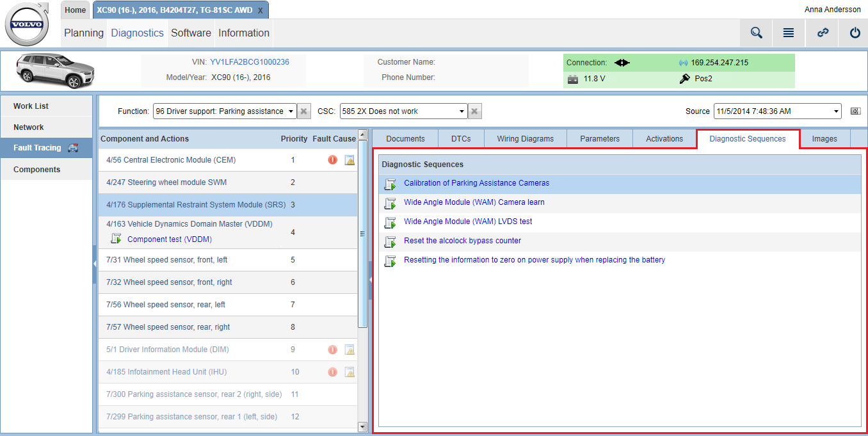
Task: Click the ambulance icon beside Fault Tracing
Action: tap(73, 148)
